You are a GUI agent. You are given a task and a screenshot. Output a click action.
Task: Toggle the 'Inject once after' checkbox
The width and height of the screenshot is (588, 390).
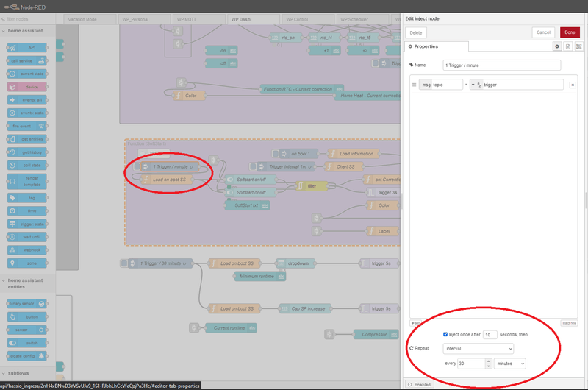click(x=445, y=334)
